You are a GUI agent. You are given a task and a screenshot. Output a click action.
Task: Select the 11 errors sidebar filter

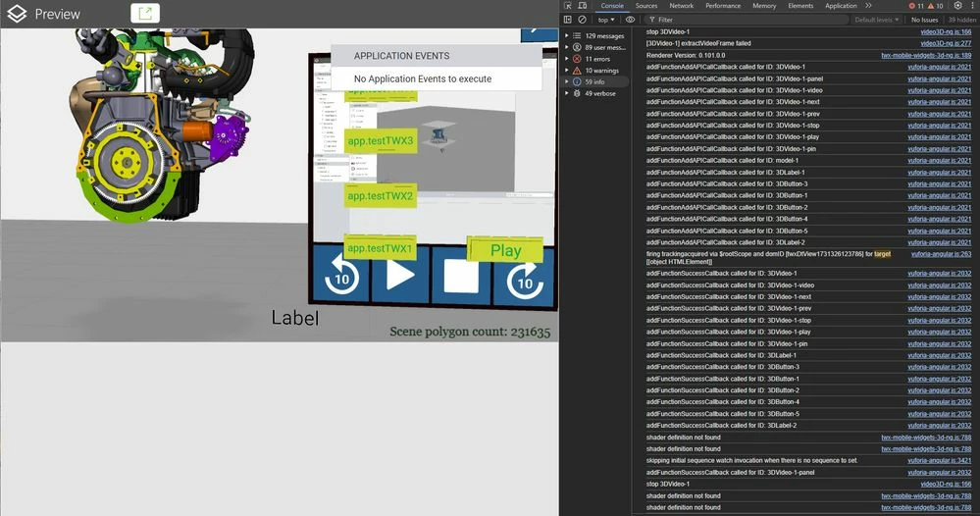595,59
